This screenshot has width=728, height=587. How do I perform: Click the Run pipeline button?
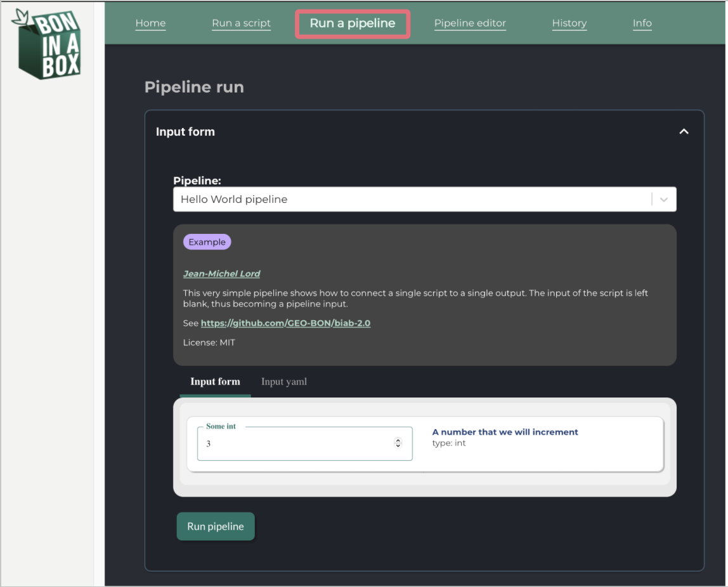click(216, 526)
